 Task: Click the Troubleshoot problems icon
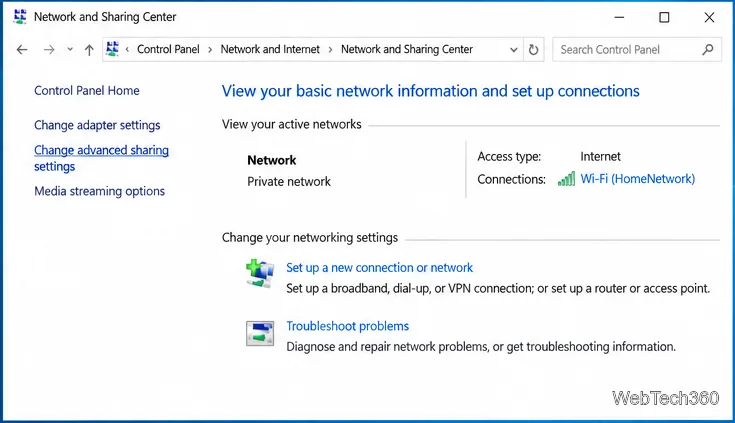click(x=260, y=333)
